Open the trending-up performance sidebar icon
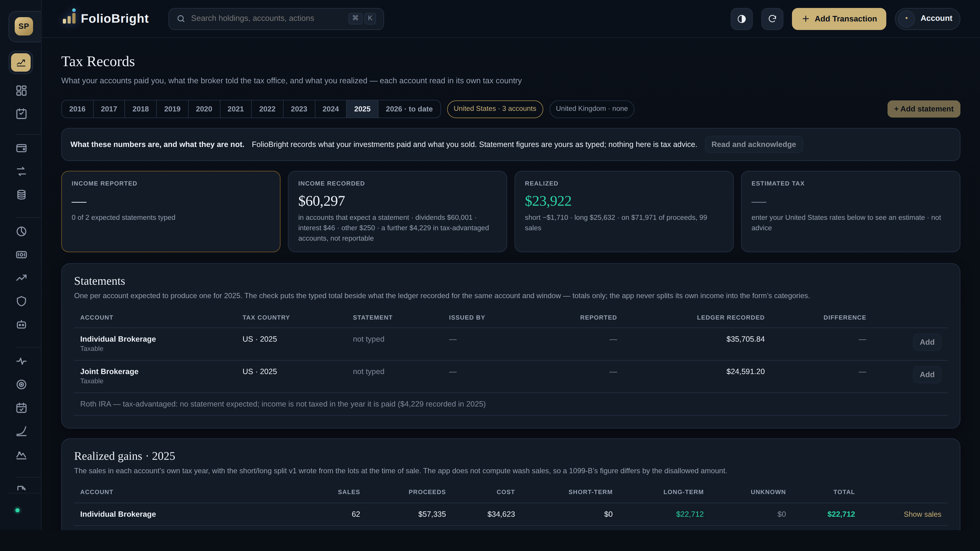Image resolution: width=980 pixels, height=551 pixels. [21, 278]
